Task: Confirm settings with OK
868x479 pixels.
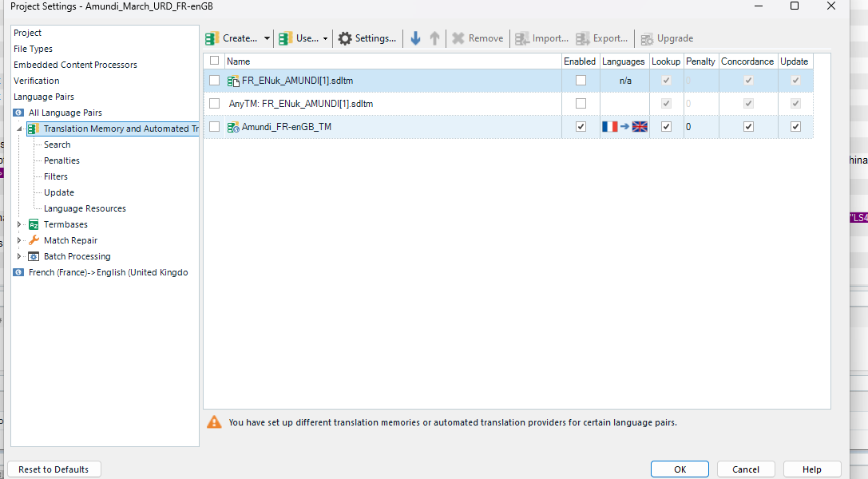Action: pyautogui.click(x=680, y=469)
